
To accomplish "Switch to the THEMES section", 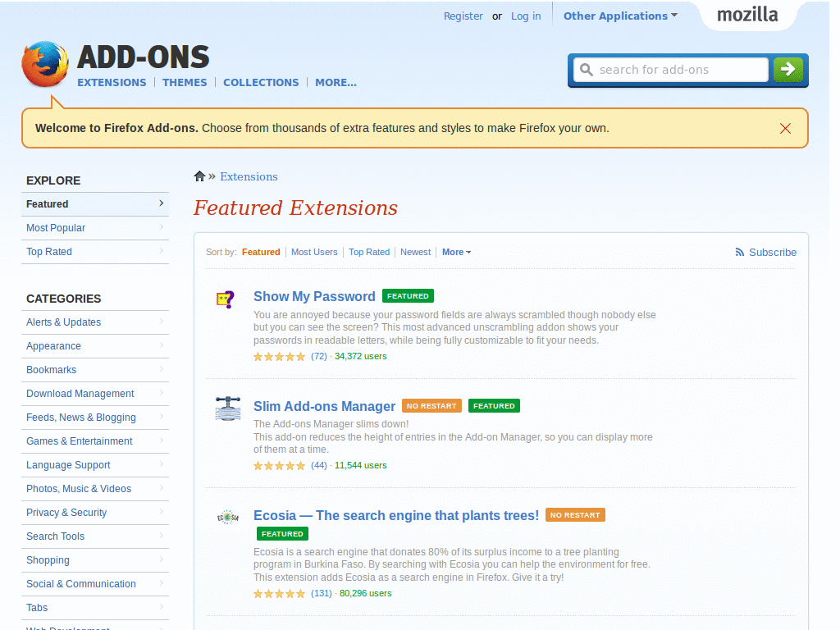I will pyautogui.click(x=185, y=82).
